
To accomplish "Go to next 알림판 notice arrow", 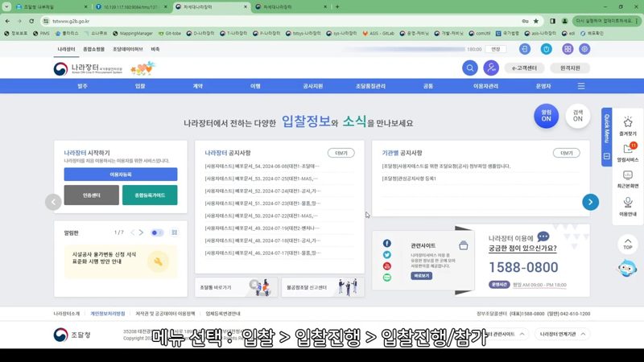I will point(142,232).
